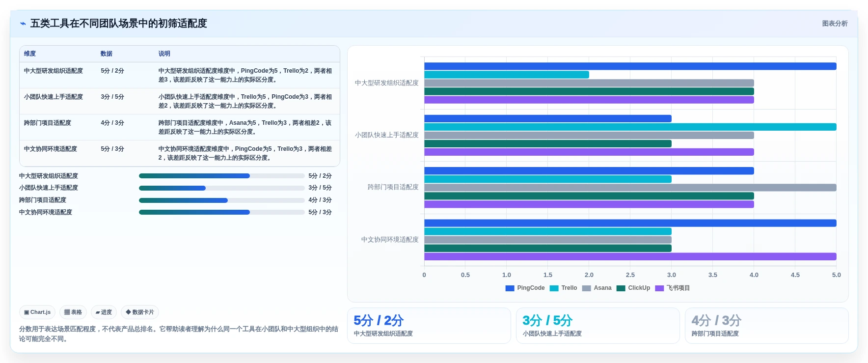This screenshot has height=363, width=868.
Task: Click chart axis label 小团队快速上手适配度
Action: [387, 135]
